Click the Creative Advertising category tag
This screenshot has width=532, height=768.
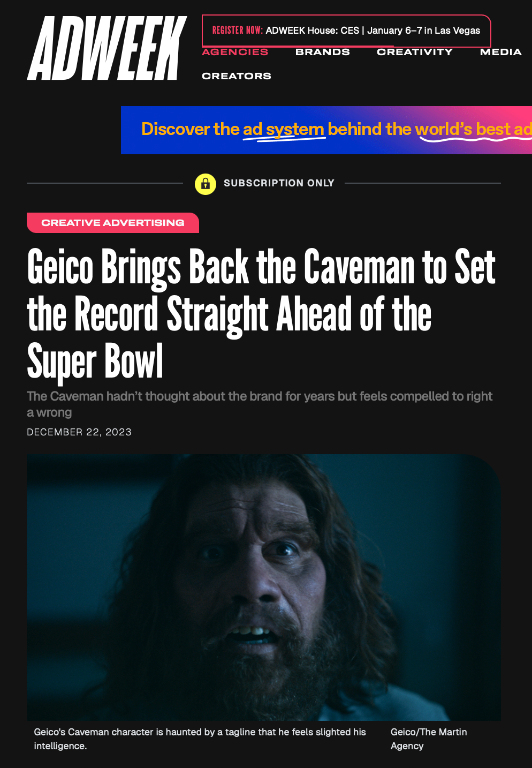[113, 223]
